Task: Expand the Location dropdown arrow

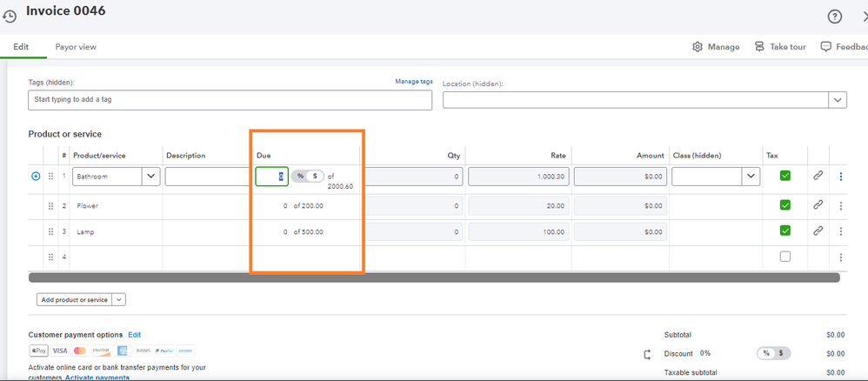Action: click(x=837, y=100)
